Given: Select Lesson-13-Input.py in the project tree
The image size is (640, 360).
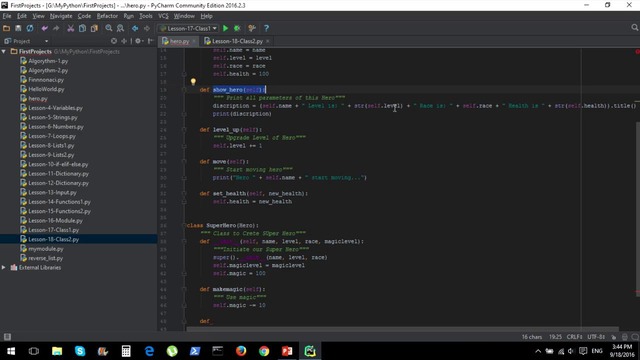Looking at the screenshot, I should (x=52, y=192).
